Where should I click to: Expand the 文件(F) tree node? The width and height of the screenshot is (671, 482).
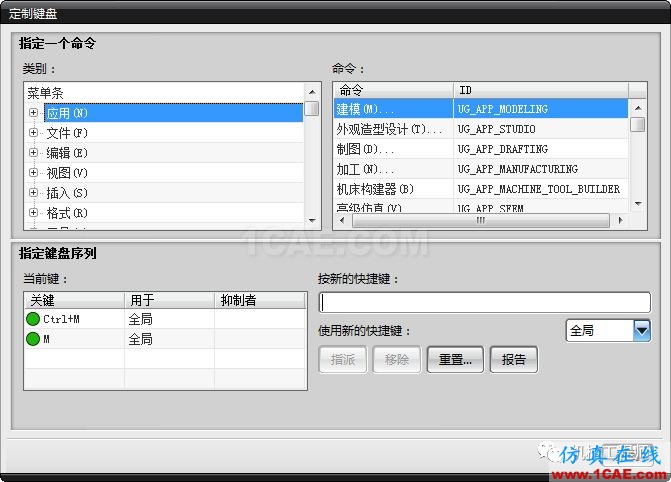click(x=33, y=133)
